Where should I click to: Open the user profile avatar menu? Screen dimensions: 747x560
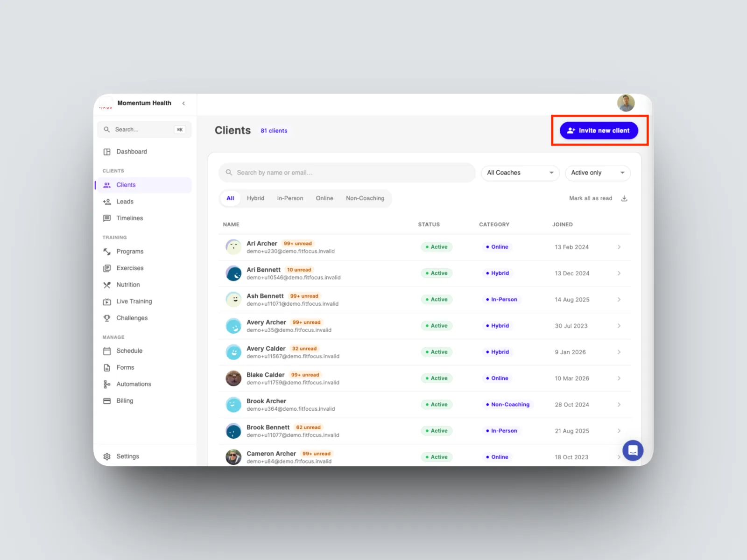[x=626, y=103]
